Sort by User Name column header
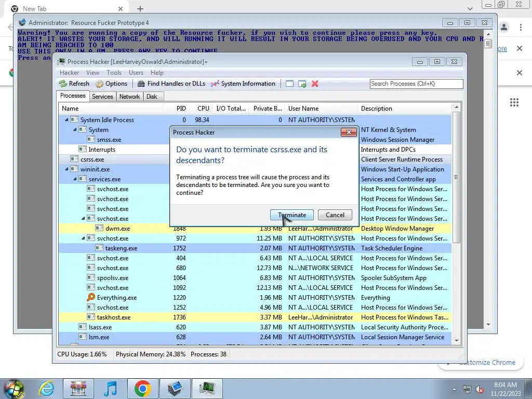532x399 pixels. click(321, 109)
